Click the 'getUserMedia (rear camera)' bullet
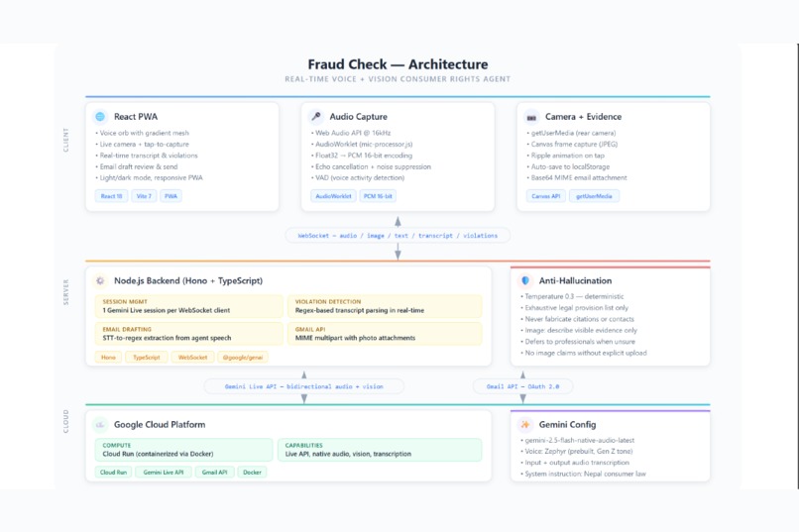The height and width of the screenshot is (532, 799). tap(572, 133)
